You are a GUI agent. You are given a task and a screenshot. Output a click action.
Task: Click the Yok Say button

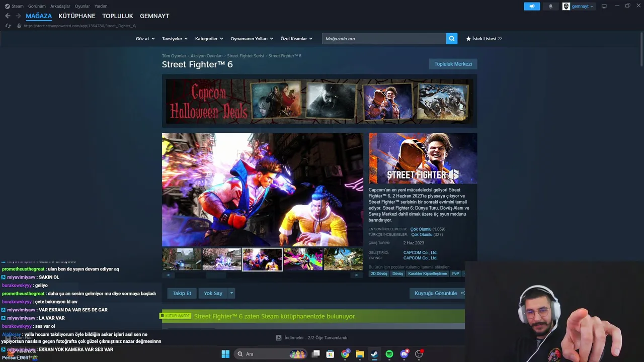[213, 293]
